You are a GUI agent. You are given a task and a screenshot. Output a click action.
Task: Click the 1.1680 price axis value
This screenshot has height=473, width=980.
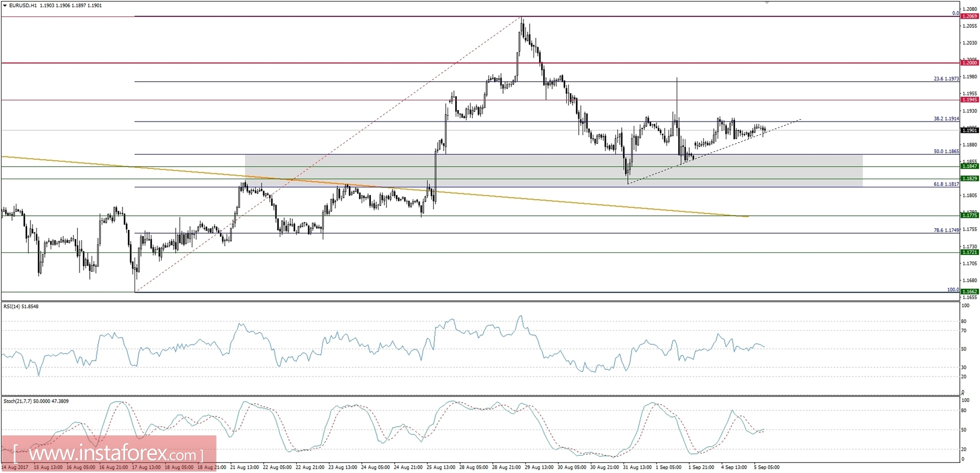tap(970, 280)
